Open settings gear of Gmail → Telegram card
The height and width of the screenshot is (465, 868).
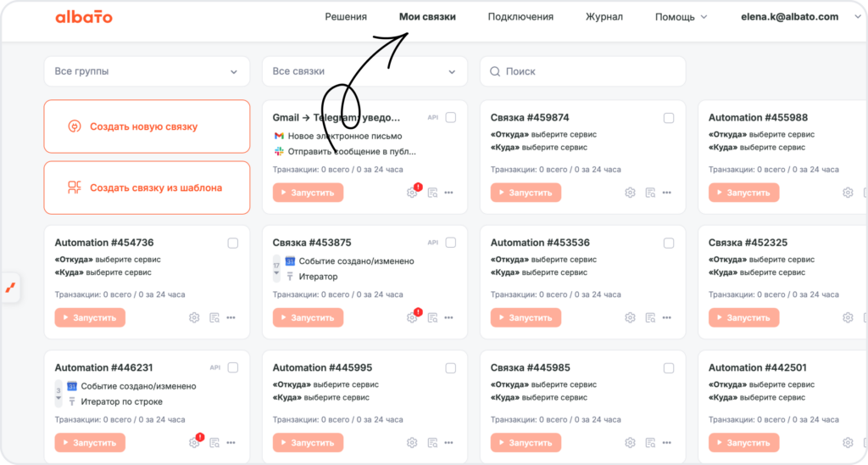[412, 193]
